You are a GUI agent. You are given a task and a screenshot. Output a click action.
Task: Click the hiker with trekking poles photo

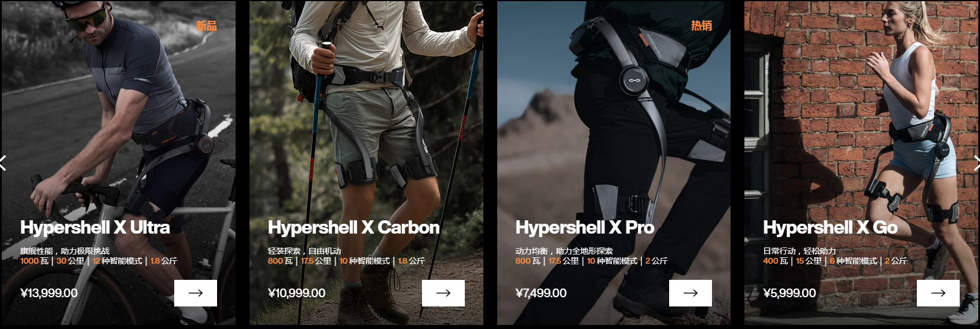[366, 116]
